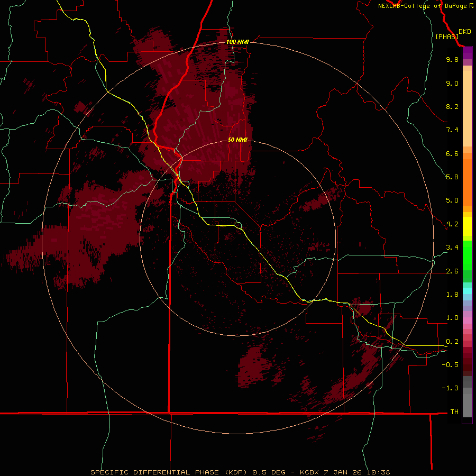
Task: Pick the orange segment of the color bar
Action: 467,182
